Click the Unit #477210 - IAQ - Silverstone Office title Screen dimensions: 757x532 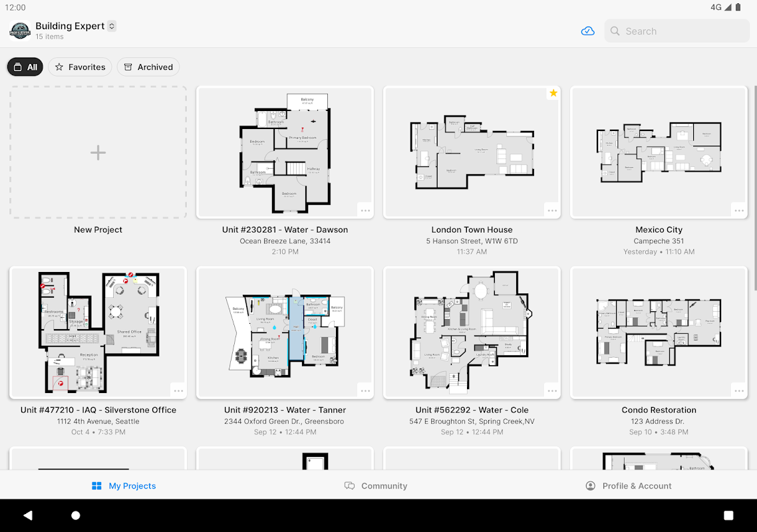[x=98, y=410]
